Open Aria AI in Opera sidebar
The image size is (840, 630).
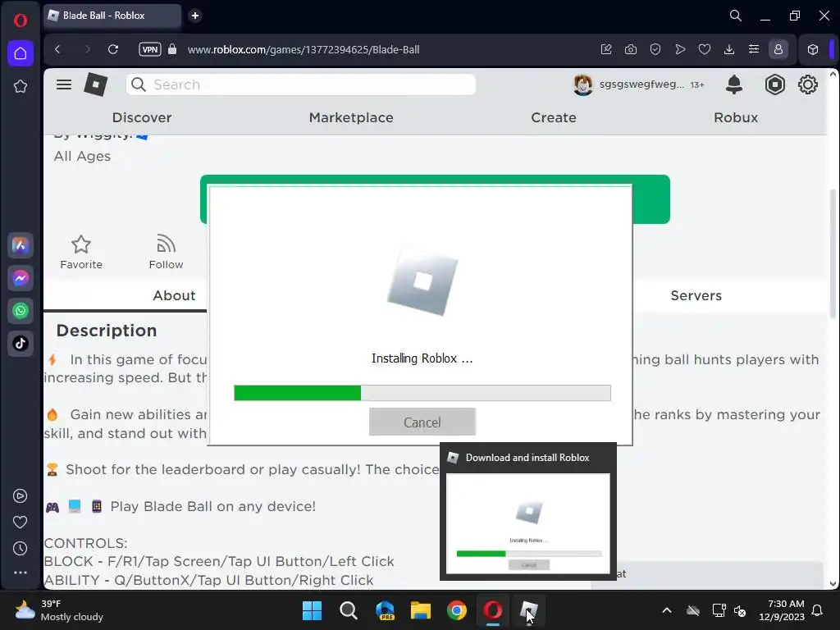click(x=21, y=246)
